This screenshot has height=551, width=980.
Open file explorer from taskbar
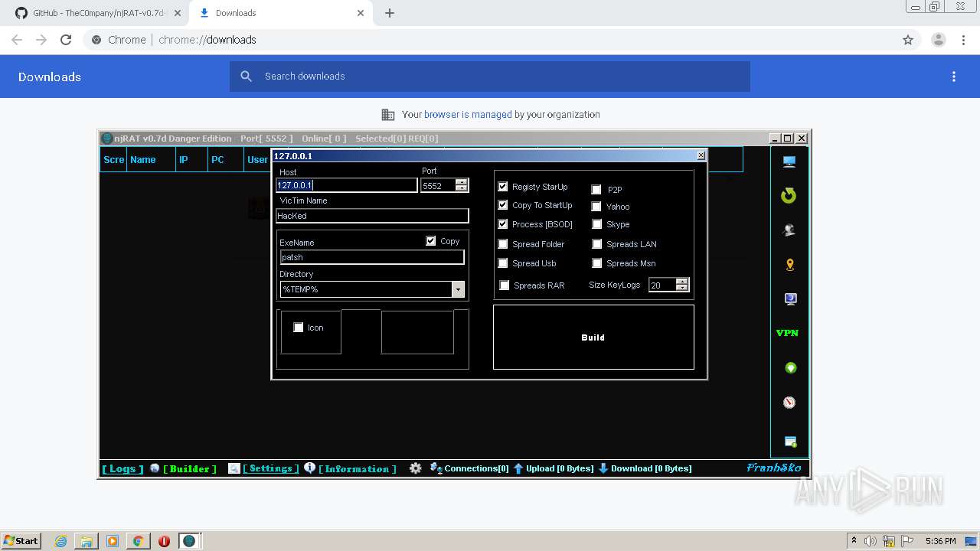coord(87,541)
